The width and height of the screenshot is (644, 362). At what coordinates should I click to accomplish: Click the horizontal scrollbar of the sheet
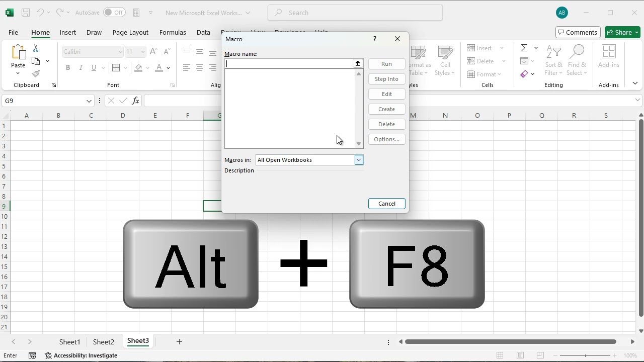(x=510, y=342)
